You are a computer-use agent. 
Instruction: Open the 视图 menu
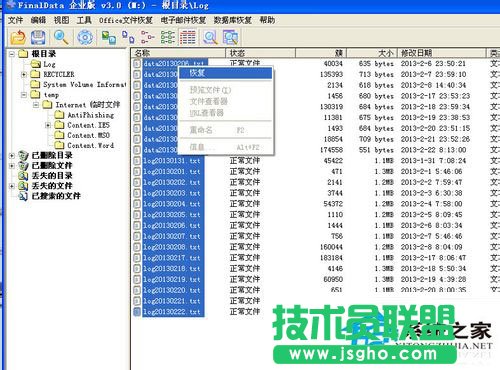tap(61, 20)
